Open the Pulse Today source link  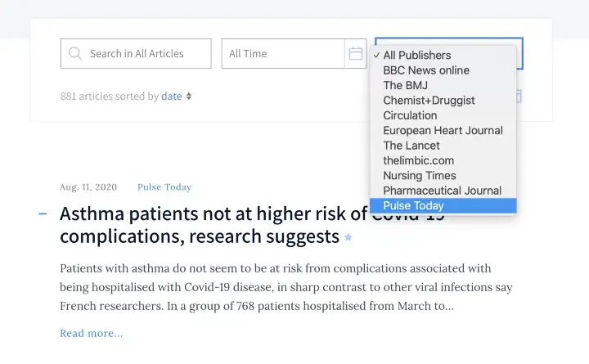164,187
